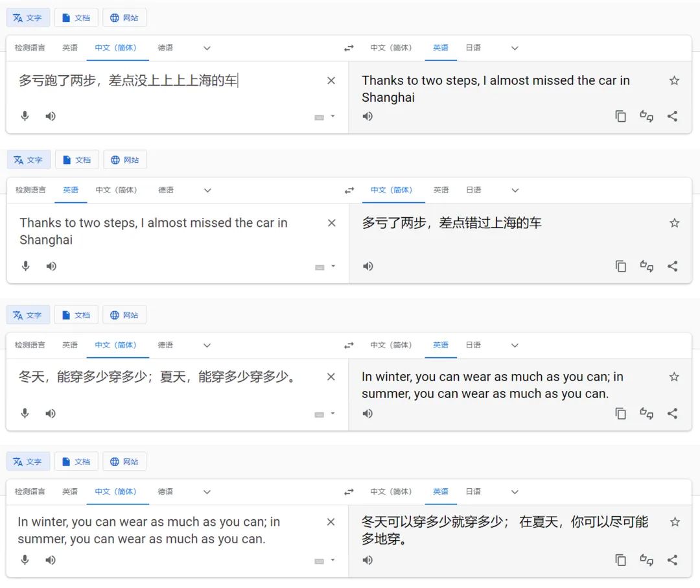Suggest an edit to the translation
The height and width of the screenshot is (588, 700).
[646, 116]
